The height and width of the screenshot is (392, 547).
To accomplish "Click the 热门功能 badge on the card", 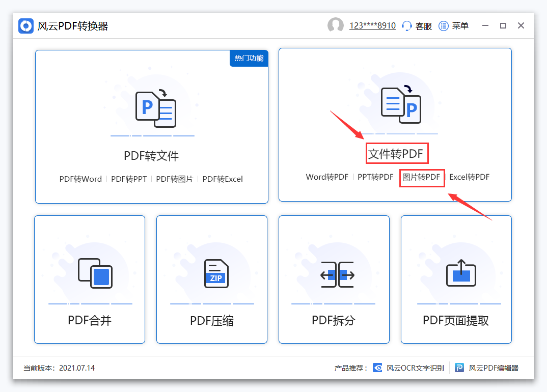I will [x=249, y=59].
